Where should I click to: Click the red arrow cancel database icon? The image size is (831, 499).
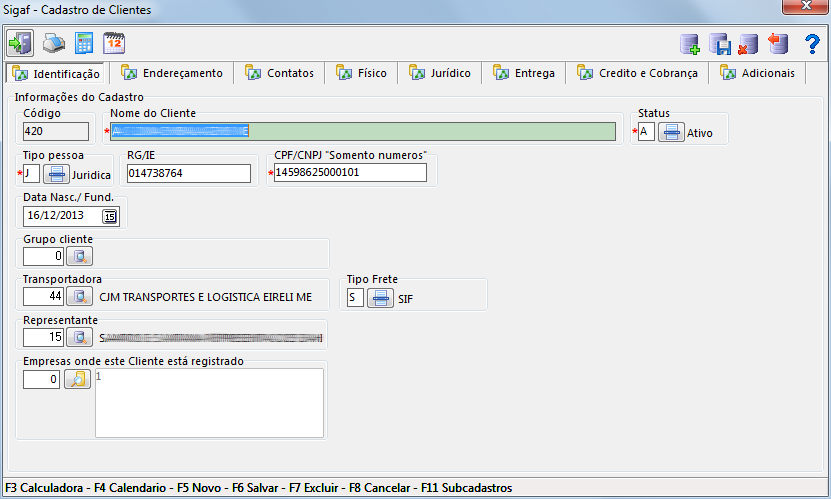pos(778,44)
